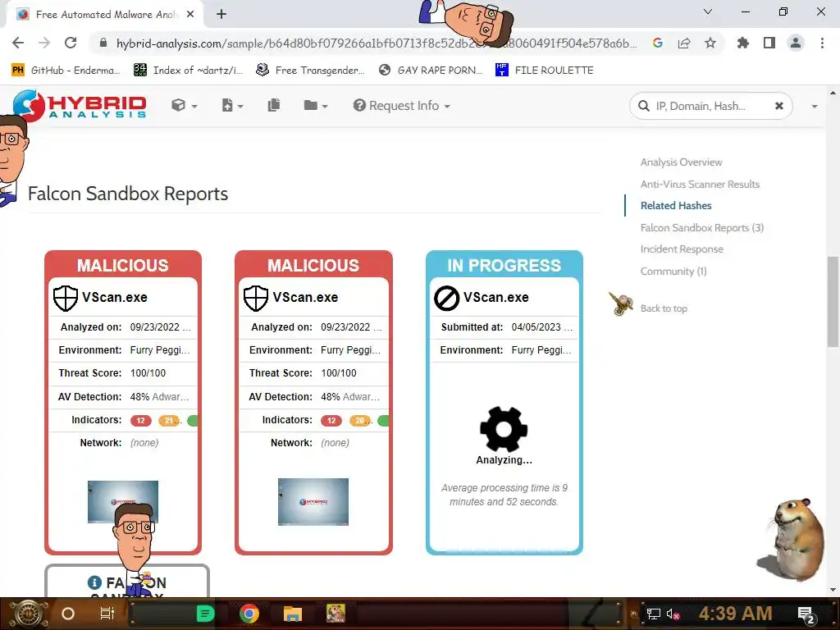Viewport: 840px width, 630px height.
Task: Open screenshot thumbnail in second malicious card
Action: point(313,502)
